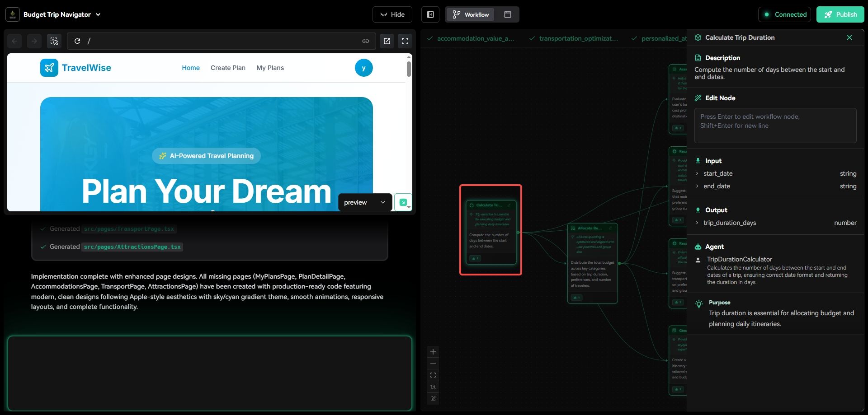
Task: Expand trip_duration_days output details
Action: pos(697,223)
